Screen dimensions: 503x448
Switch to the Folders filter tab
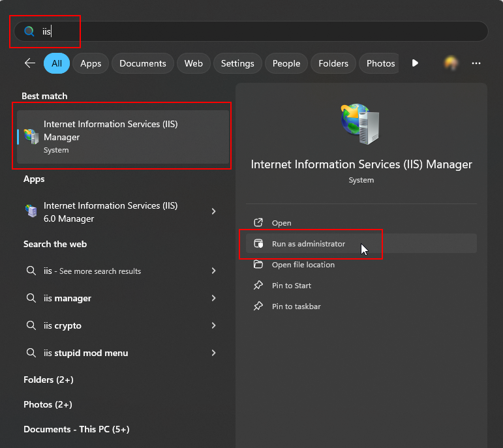(333, 63)
